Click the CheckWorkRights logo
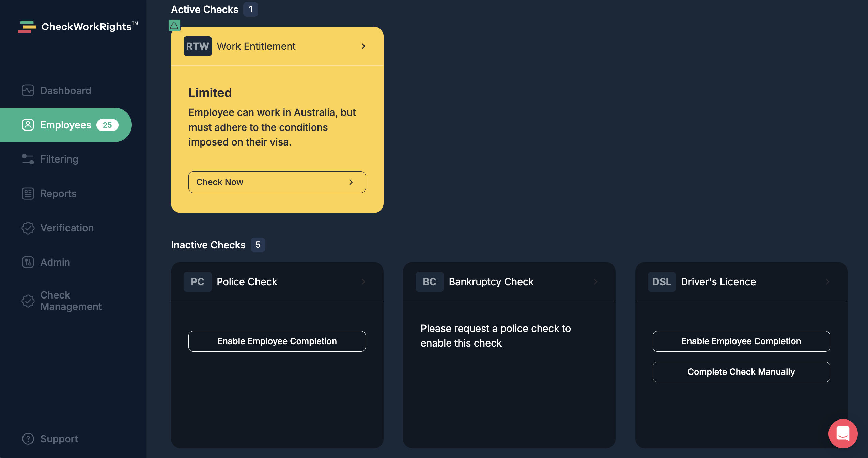This screenshot has width=868, height=458. [78, 27]
